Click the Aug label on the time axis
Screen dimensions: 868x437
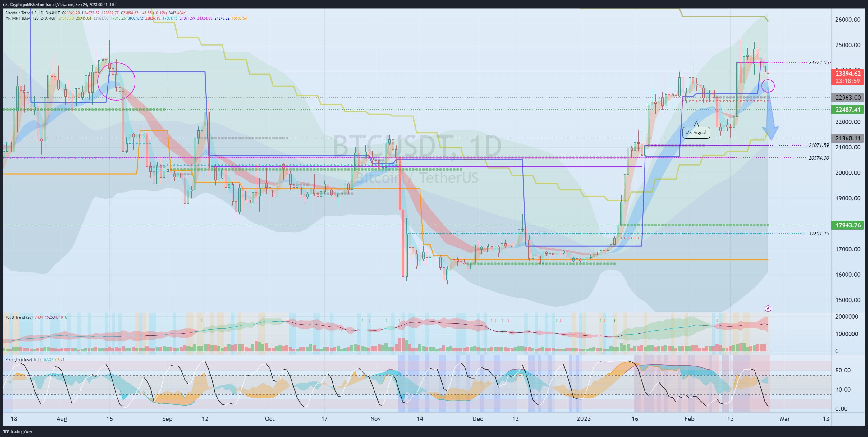point(62,419)
